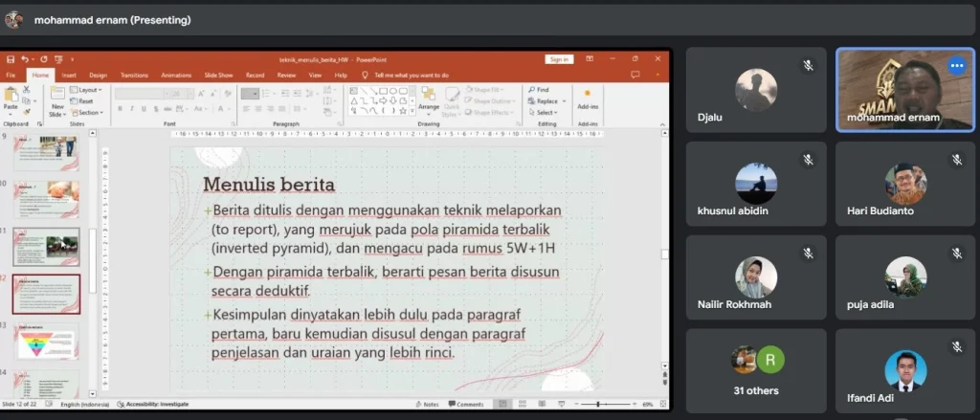The width and height of the screenshot is (980, 420).
Task: Click the Redo/Repeat icon in the title bar
Action: 44,59
